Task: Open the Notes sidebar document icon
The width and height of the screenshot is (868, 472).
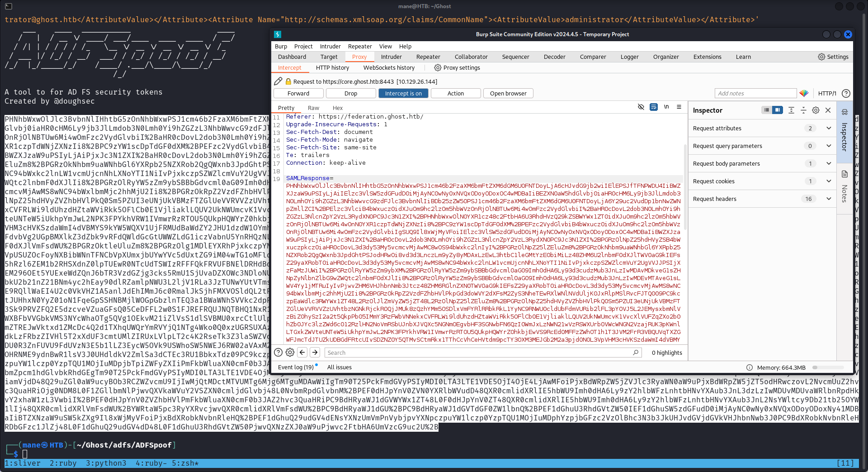Action: 844,174
